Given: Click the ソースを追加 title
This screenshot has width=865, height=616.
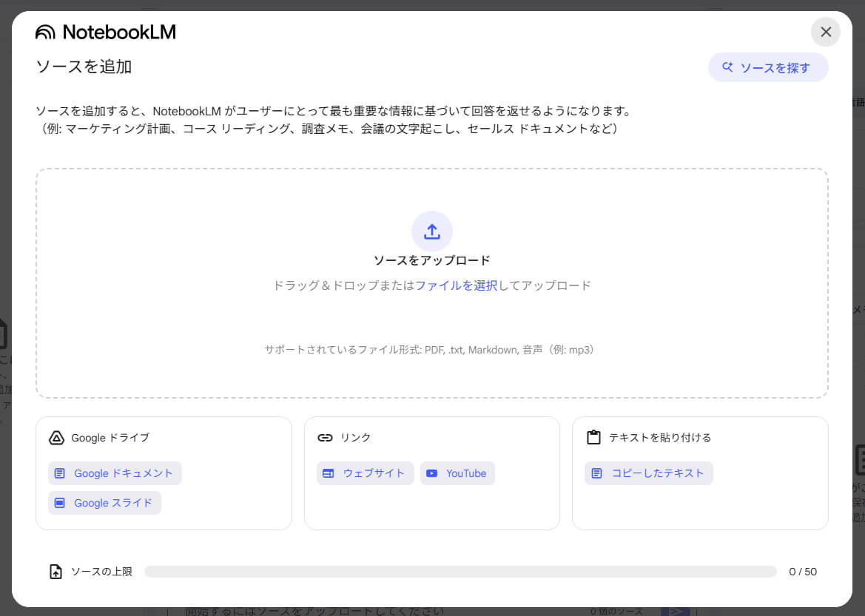Looking at the screenshot, I should click(84, 67).
